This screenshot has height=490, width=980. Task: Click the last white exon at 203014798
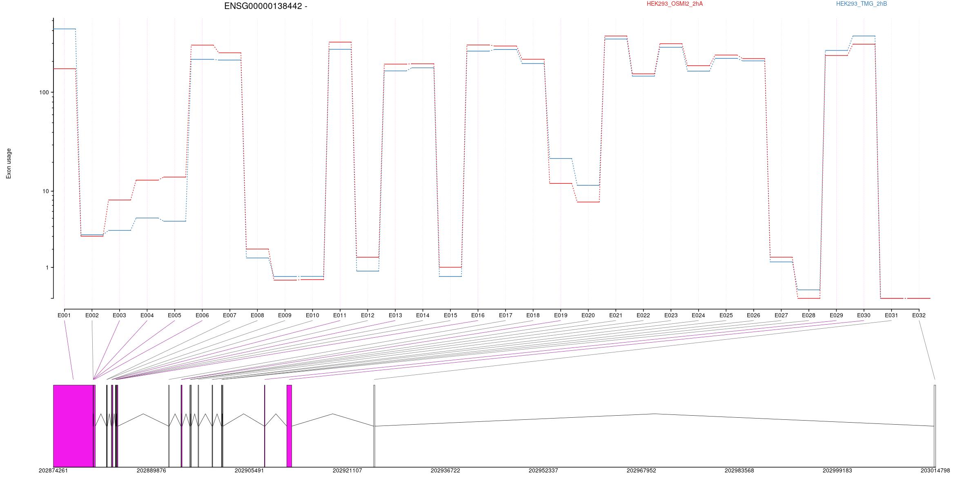(935, 426)
